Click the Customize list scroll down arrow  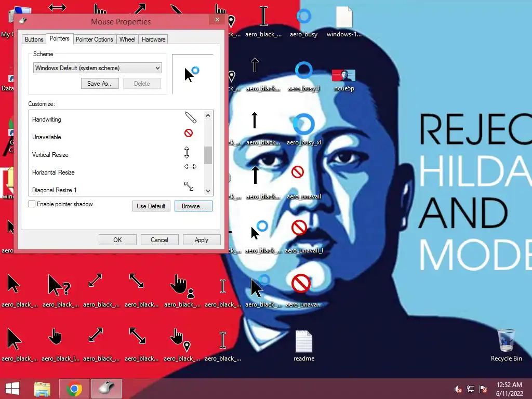[x=208, y=191]
